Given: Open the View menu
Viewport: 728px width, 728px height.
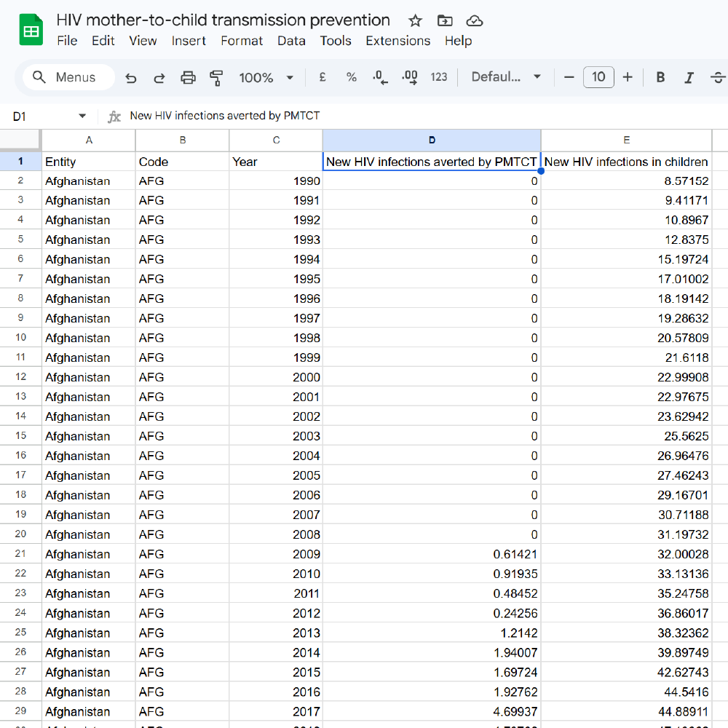Looking at the screenshot, I should [143, 41].
